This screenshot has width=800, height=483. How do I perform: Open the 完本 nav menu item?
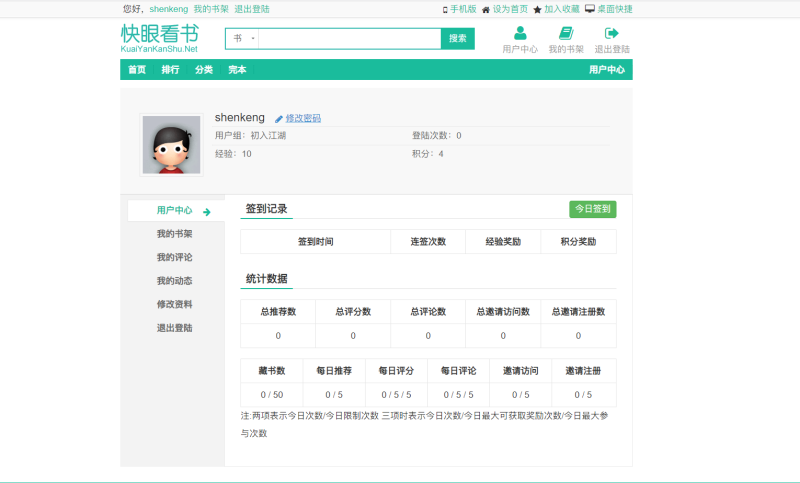tap(237, 69)
